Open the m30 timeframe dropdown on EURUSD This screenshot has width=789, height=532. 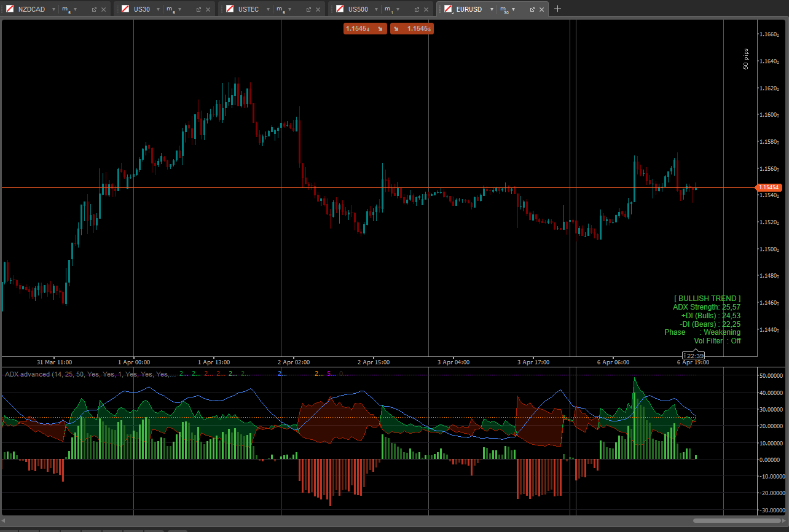click(514, 9)
